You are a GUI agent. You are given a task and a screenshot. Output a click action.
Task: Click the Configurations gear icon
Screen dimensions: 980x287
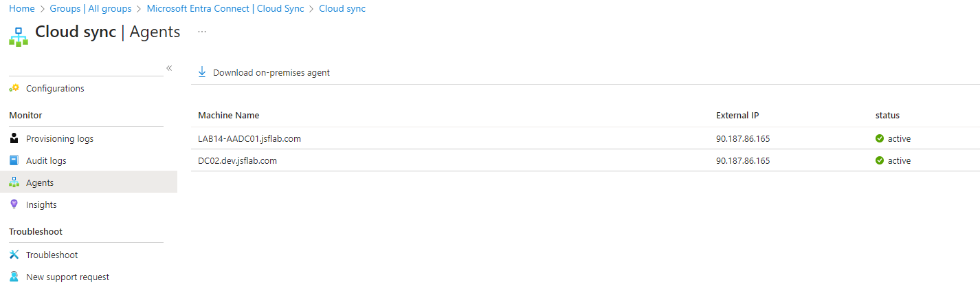click(14, 88)
